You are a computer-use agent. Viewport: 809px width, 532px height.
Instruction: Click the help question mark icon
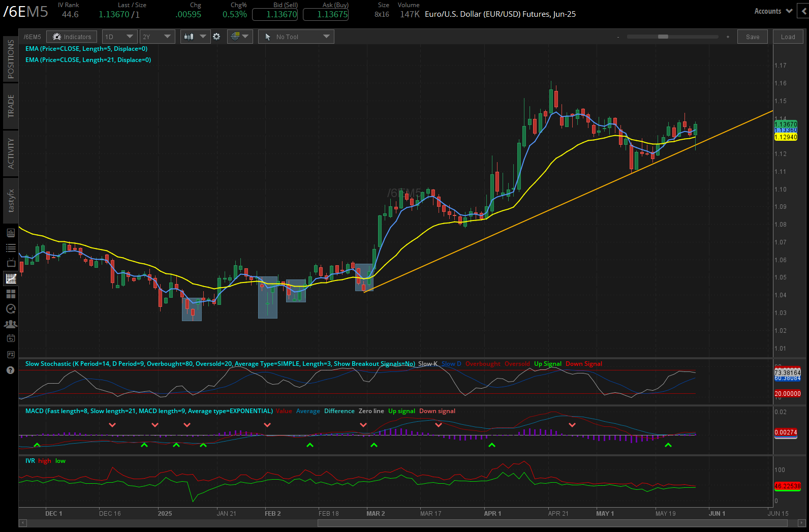10,370
